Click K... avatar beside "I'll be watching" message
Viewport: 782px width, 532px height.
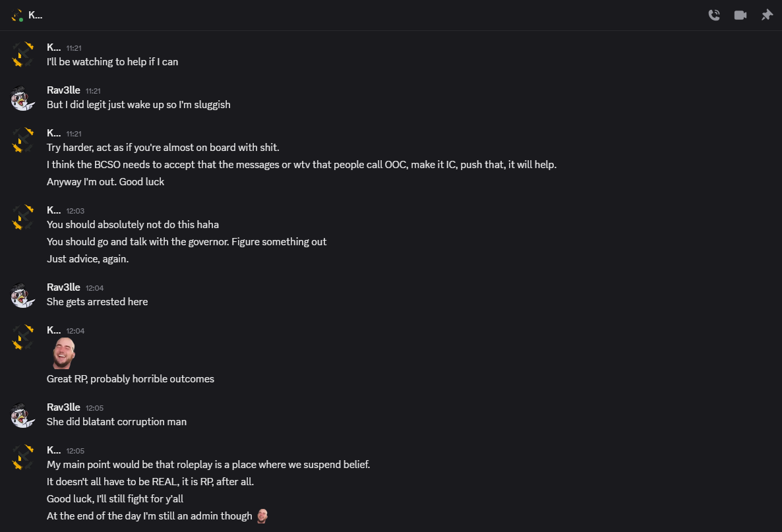[22, 55]
